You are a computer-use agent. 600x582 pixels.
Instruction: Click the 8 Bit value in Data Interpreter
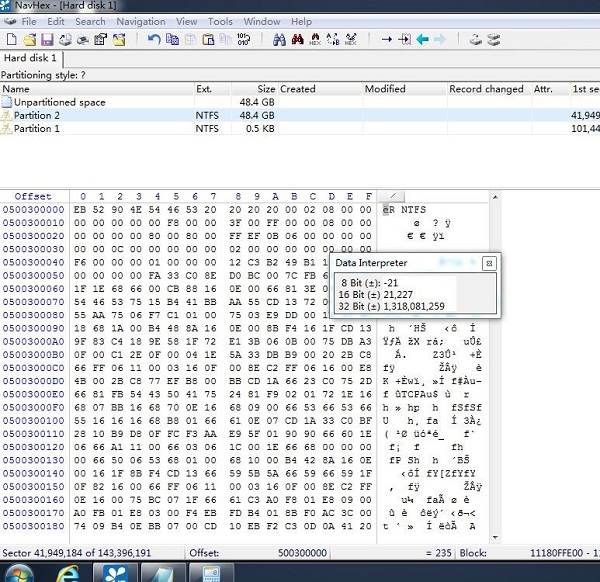(391, 283)
